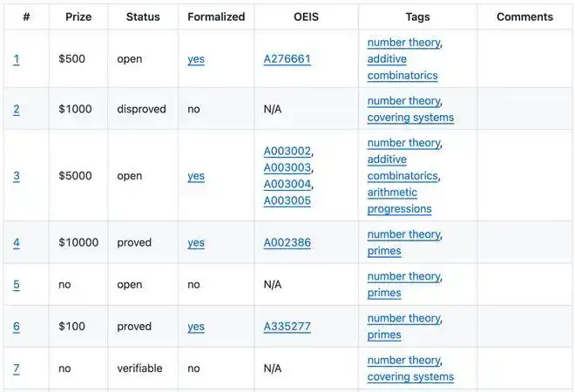Click the Prize column header
This screenshot has height=392, width=575.
click(x=78, y=17)
